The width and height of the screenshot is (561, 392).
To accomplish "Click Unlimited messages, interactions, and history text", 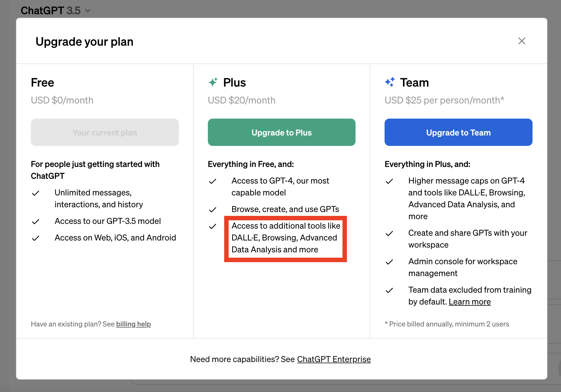I will [x=99, y=199].
